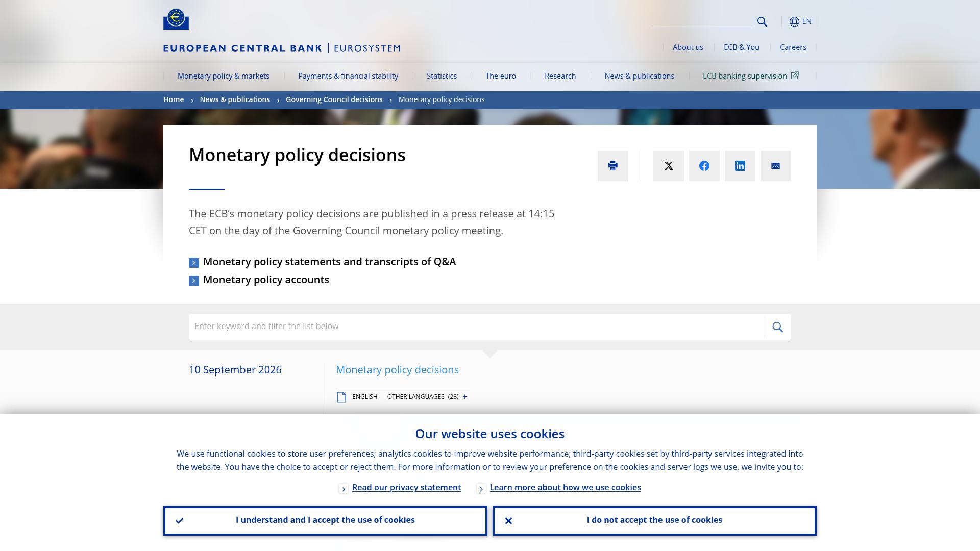This screenshot has width=980, height=551.
Task: Click the header search magnifier icon
Action: (x=762, y=21)
